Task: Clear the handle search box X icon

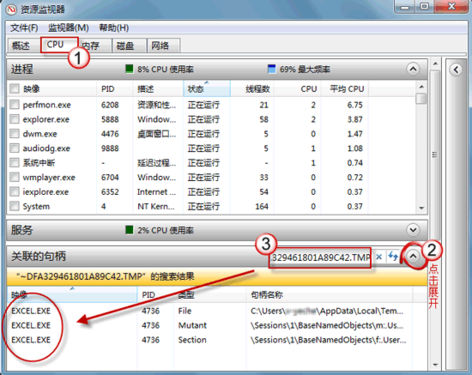Action: 379,257
